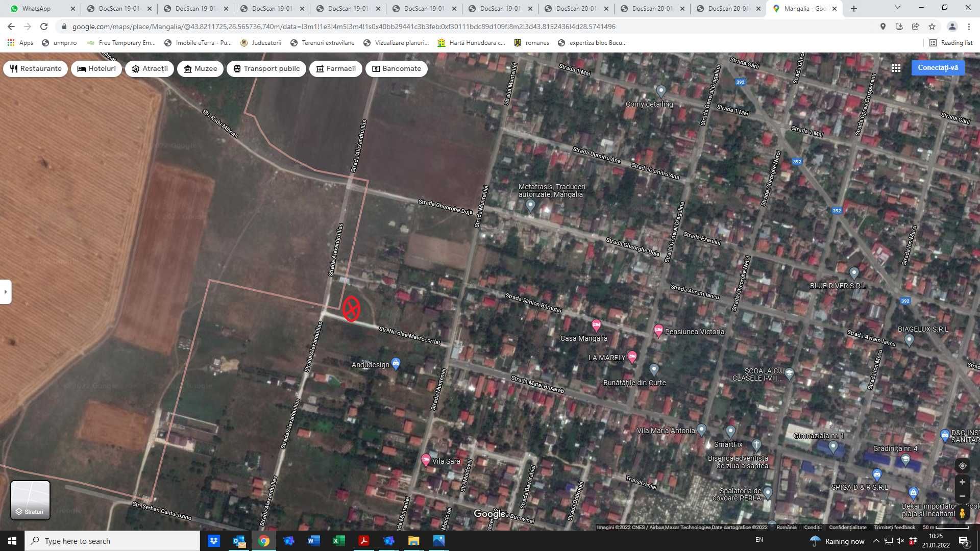Filter map by Restaurante
The width and height of the screenshot is (980, 551).
coord(35,68)
